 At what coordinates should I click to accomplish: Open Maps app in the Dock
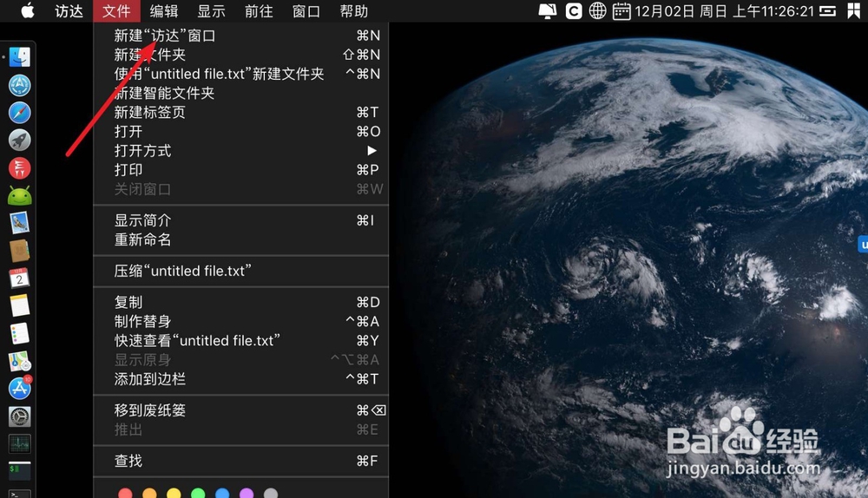20,361
